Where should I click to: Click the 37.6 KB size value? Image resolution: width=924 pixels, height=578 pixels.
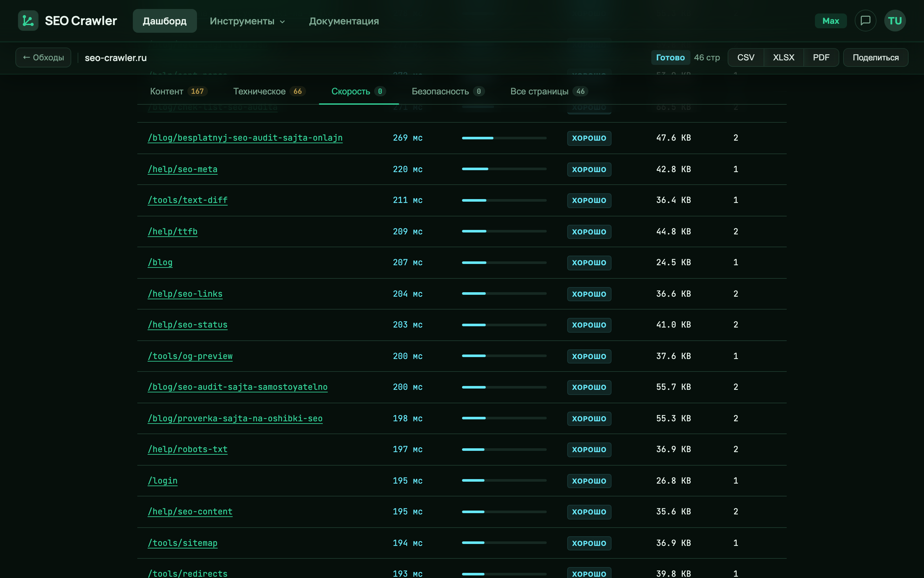coord(673,356)
